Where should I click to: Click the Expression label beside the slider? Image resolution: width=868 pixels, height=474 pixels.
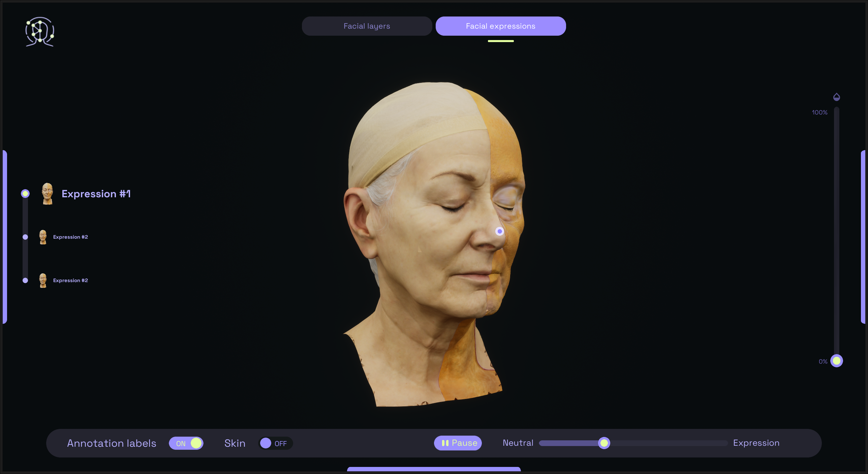tap(756, 443)
